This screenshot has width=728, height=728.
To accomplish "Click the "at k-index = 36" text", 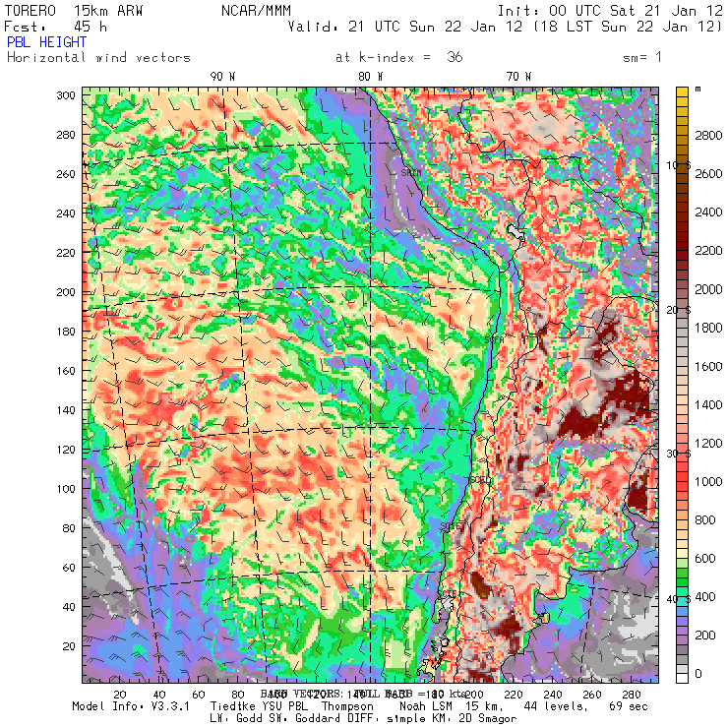I will pos(398,58).
